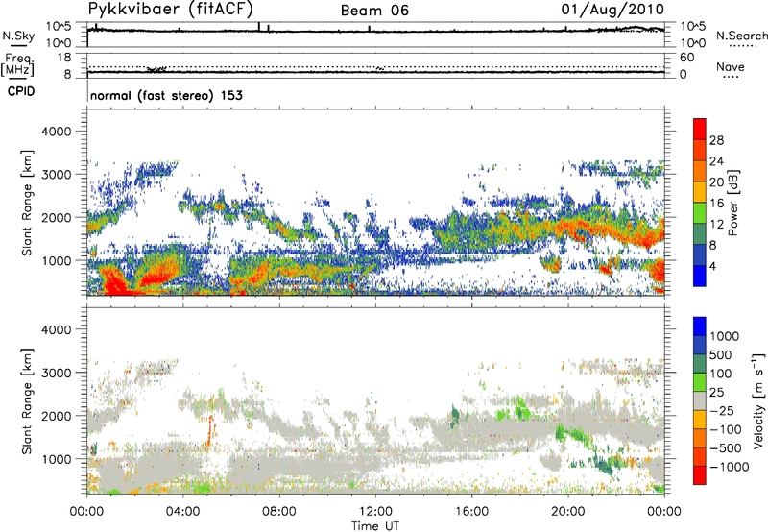Click the yellow segment of Power color bar
Screen dimensions: 768x532
pyautogui.click(x=700, y=192)
